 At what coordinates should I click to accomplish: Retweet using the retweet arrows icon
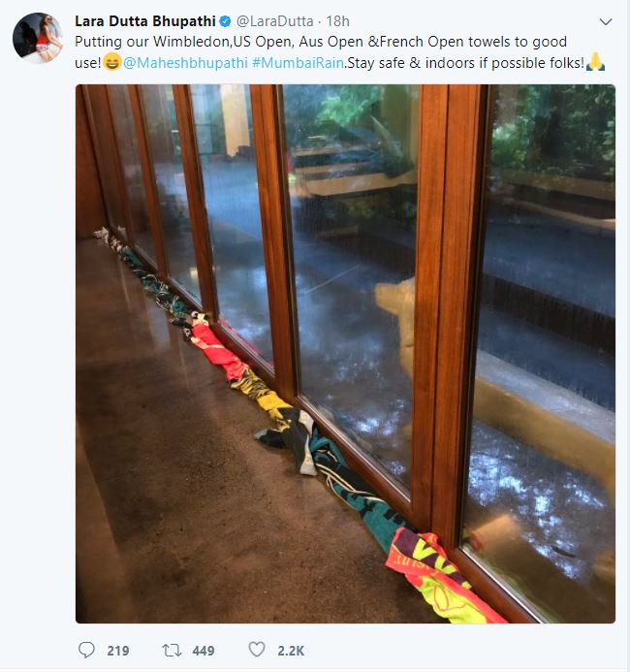172,650
